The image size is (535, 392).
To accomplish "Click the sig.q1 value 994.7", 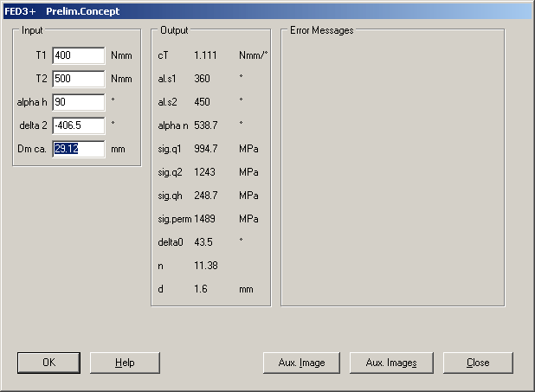I will pos(205,149).
